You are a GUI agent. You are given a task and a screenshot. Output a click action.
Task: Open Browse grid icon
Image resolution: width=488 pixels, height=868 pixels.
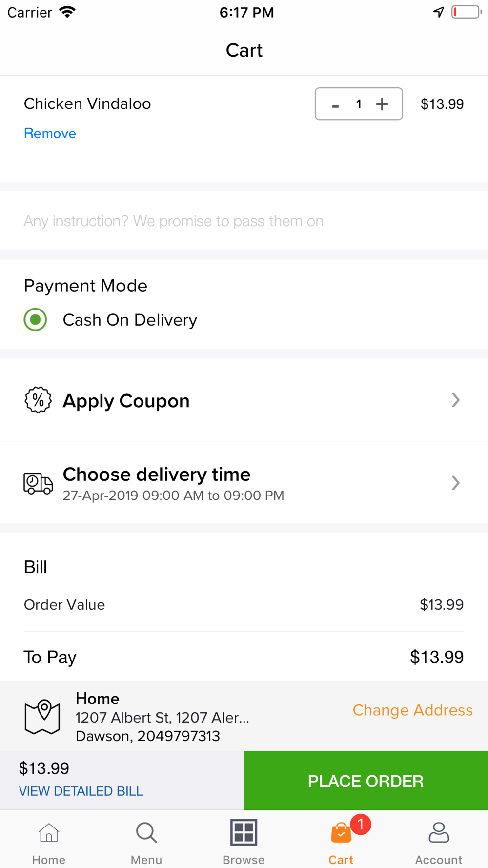244,832
